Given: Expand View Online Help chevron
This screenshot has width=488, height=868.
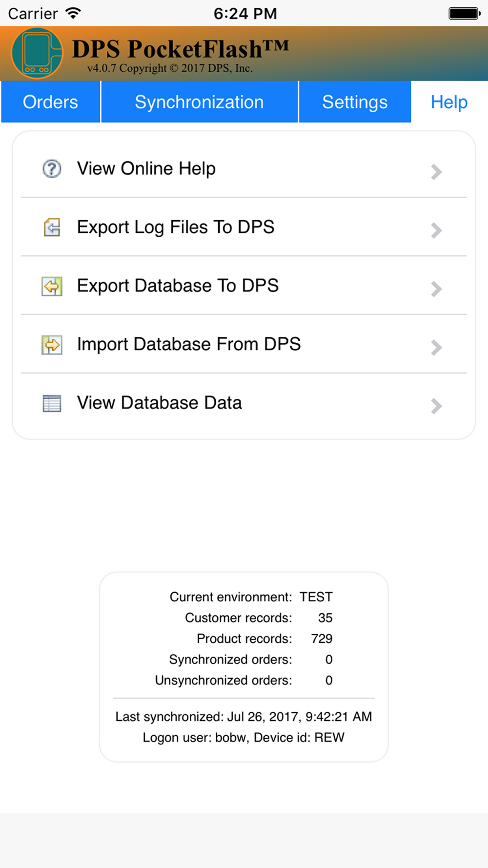Looking at the screenshot, I should (436, 172).
